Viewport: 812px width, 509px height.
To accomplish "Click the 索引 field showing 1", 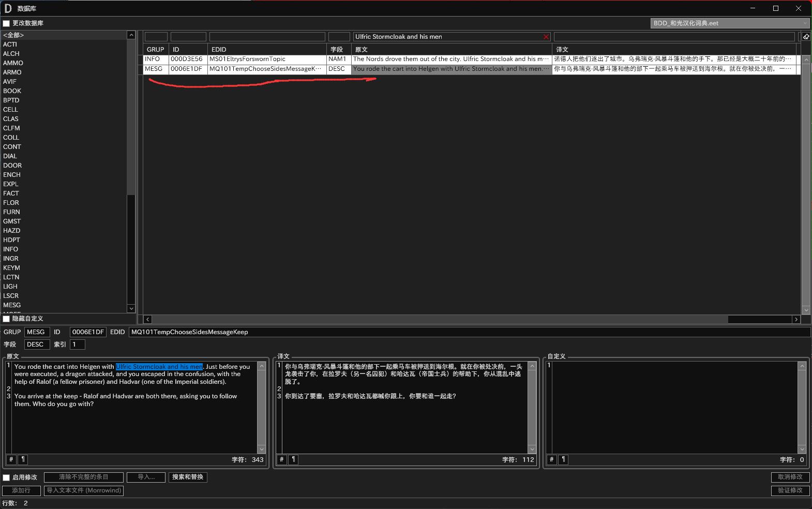I will [78, 345].
